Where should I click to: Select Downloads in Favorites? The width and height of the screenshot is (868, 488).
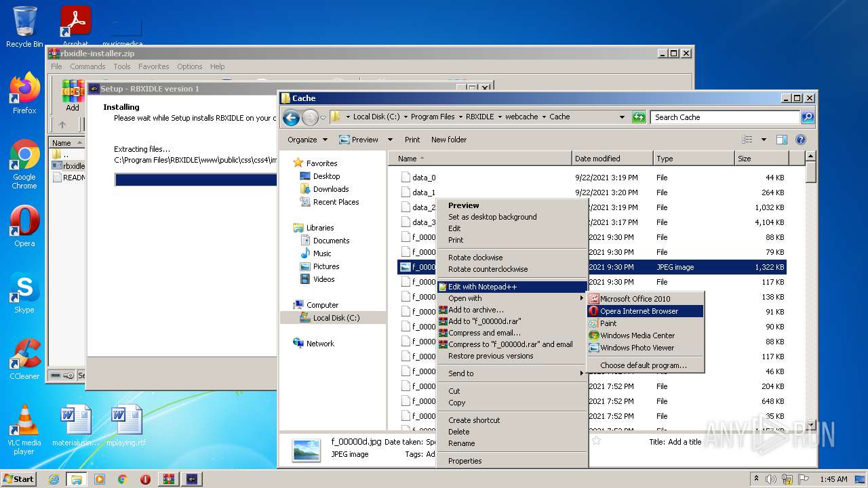[331, 189]
